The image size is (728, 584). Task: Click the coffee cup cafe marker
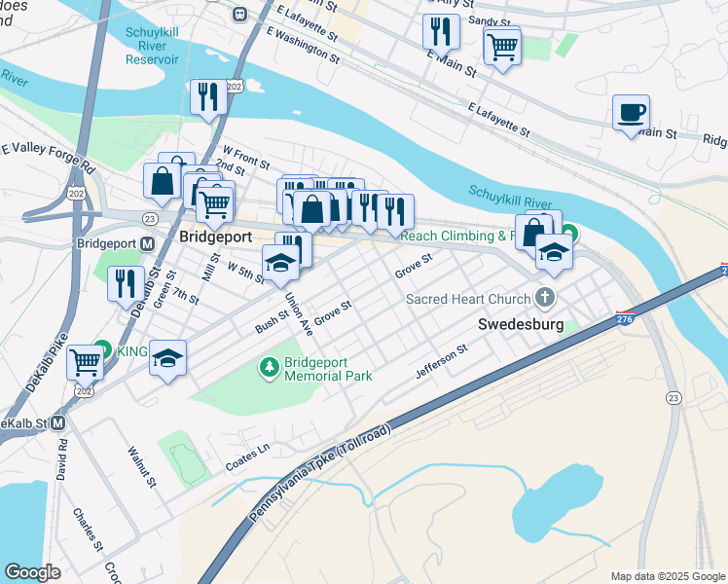(x=631, y=114)
